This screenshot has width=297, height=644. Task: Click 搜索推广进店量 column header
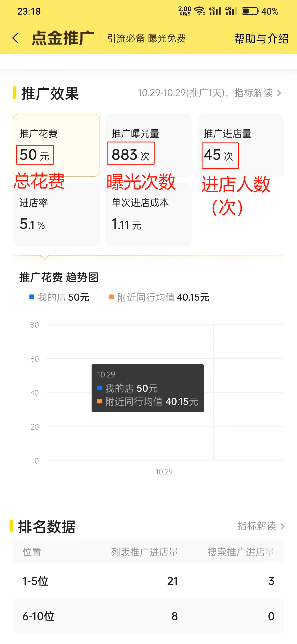pos(241,552)
